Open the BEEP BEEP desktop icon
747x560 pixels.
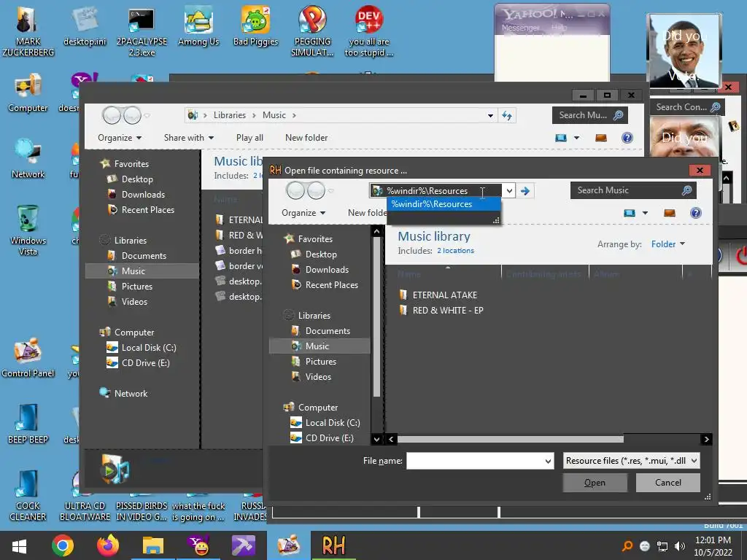point(28,424)
